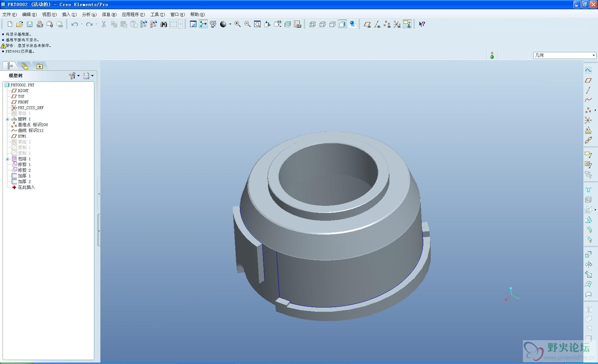This screenshot has width=598, height=364.
Task: Save the model with the floppy disk icon
Action: click(30, 24)
